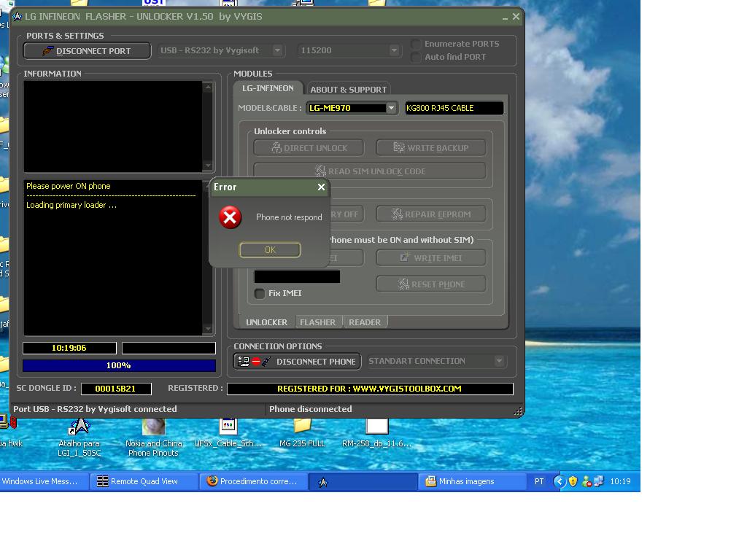Open Atalho para LGI_1_505C desktop shortcut
747x560 pixels.
point(79,437)
